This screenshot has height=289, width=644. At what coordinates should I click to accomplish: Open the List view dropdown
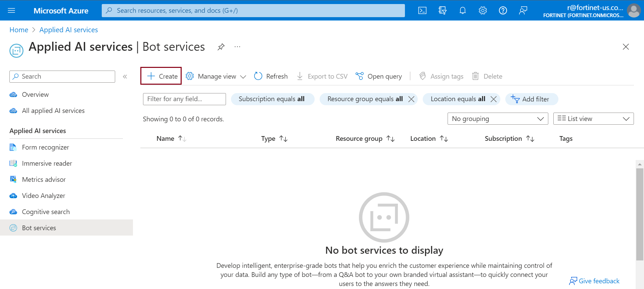pos(593,119)
